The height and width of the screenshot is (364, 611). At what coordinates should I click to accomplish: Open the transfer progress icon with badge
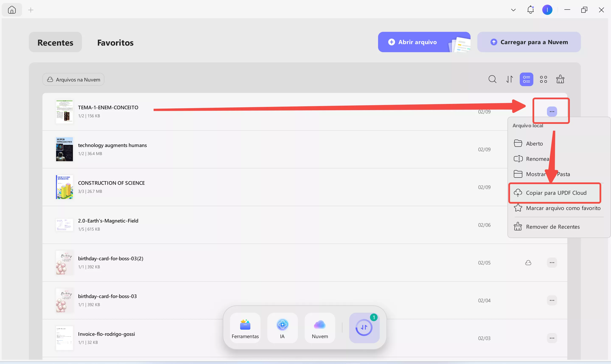coord(364,328)
